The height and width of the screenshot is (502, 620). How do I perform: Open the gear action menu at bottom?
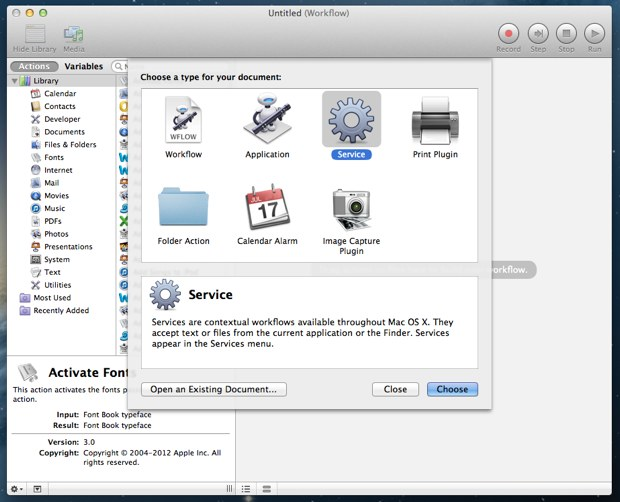coord(16,489)
